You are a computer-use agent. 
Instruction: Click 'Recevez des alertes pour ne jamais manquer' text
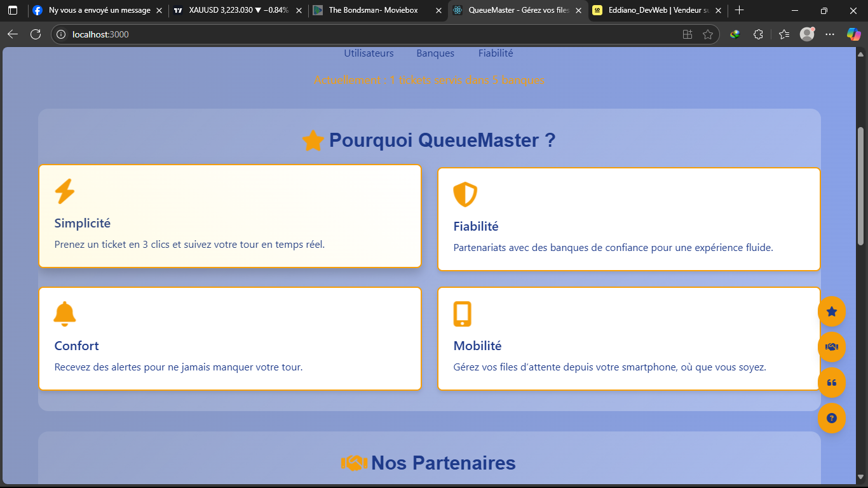[179, 367]
